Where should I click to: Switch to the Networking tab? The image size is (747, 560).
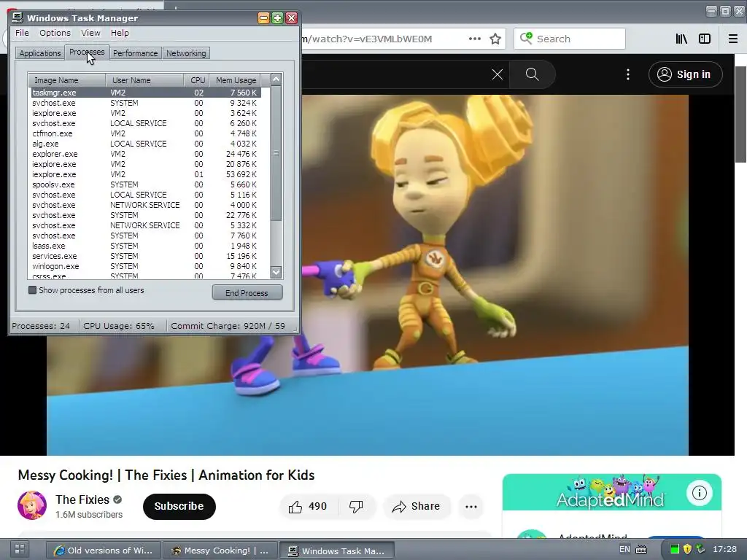(x=186, y=53)
